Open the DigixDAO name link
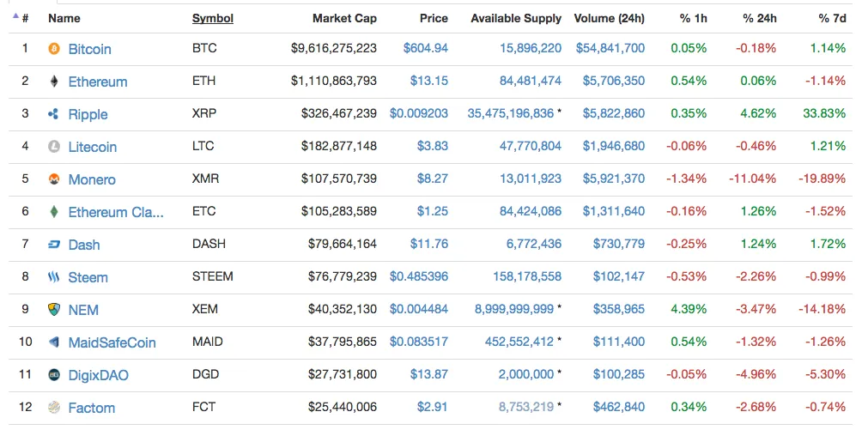The height and width of the screenshot is (430, 868). point(98,375)
